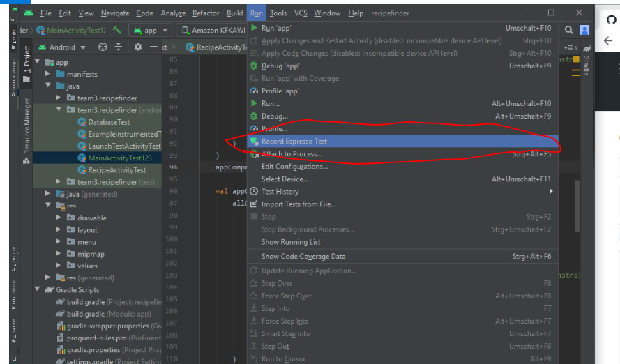Click the GitHub icon in browser window
The width and height of the screenshot is (620, 364).
612,20
